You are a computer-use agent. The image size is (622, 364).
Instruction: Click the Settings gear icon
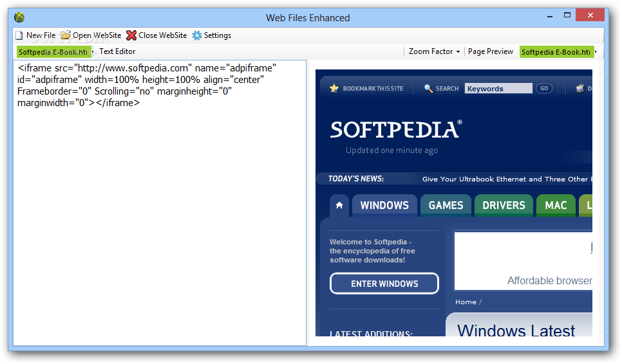pyautogui.click(x=197, y=35)
